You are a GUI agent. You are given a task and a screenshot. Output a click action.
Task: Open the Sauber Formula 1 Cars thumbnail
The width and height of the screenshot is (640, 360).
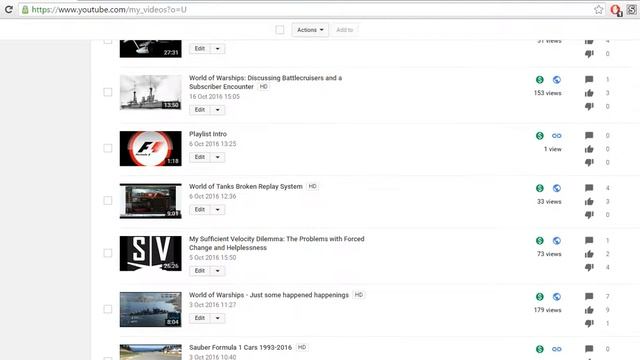coord(151,352)
